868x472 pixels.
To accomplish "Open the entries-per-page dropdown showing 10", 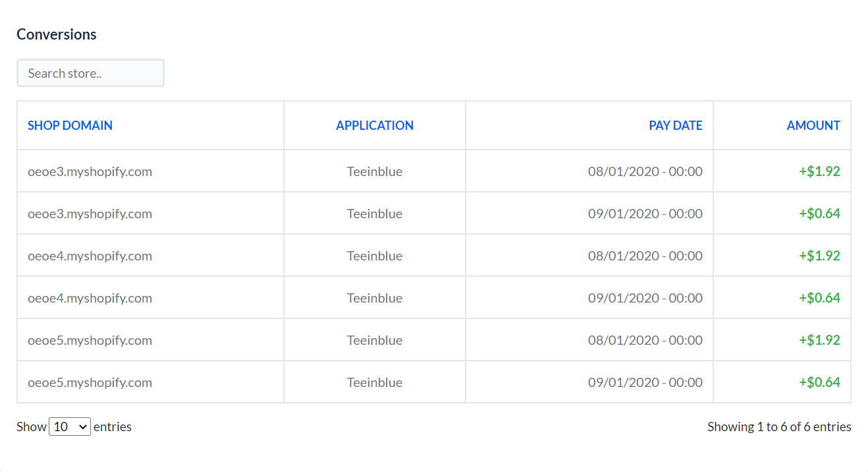I will 70,427.
